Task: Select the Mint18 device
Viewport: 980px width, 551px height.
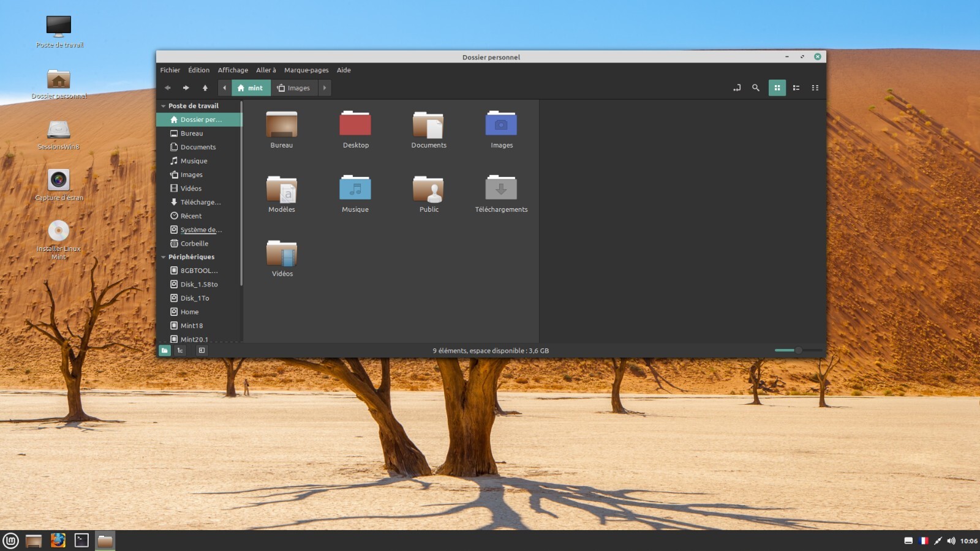Action: (x=199, y=326)
